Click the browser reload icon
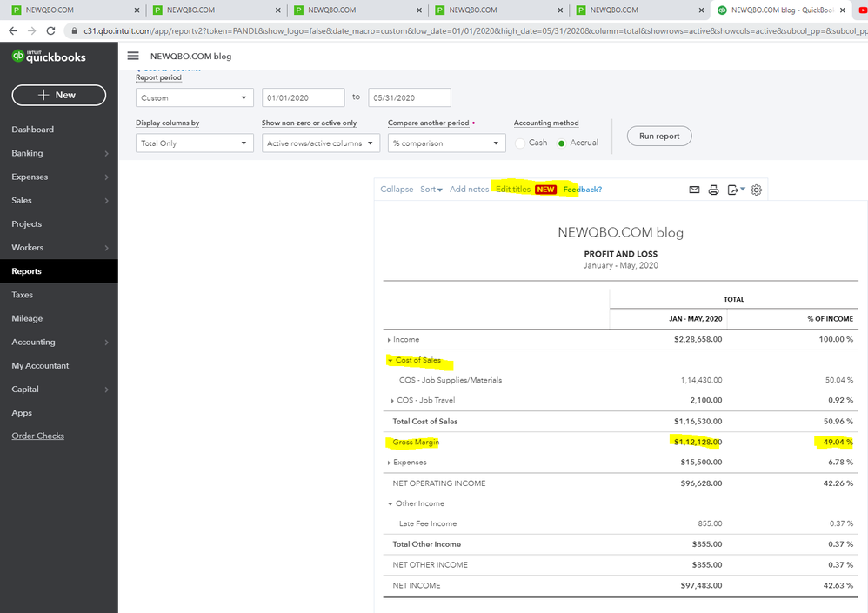This screenshot has width=868, height=613. (x=51, y=30)
